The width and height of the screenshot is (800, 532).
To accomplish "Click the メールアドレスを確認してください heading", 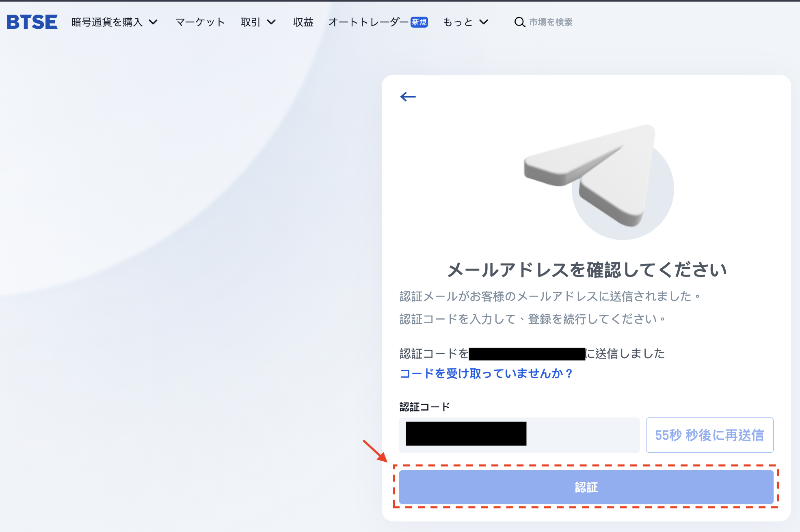I will [x=586, y=270].
